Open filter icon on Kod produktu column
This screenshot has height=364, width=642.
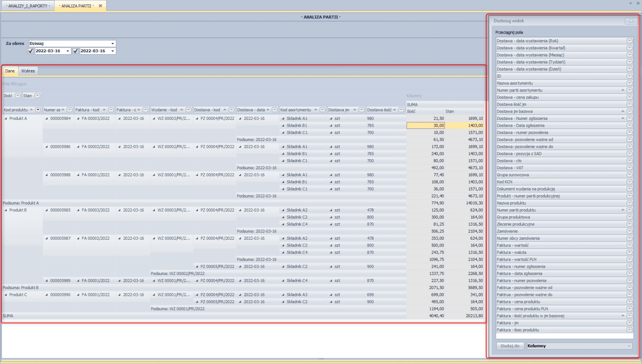click(x=38, y=110)
